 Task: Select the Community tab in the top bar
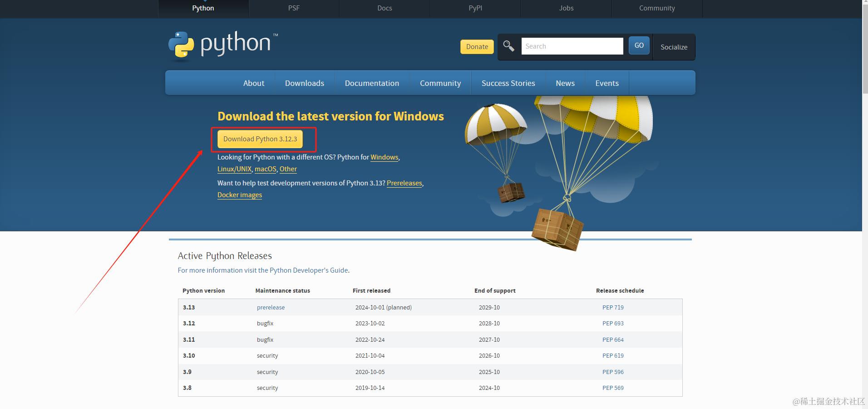[657, 8]
